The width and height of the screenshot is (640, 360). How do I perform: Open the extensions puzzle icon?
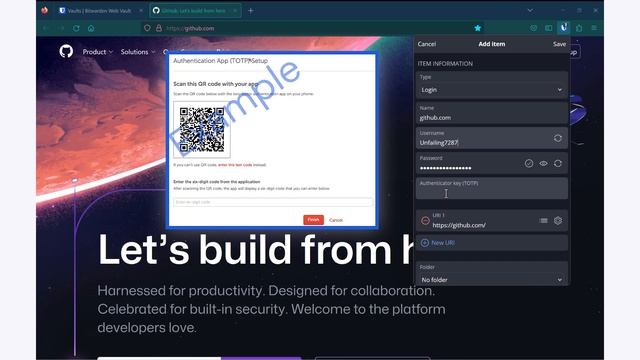tap(579, 28)
